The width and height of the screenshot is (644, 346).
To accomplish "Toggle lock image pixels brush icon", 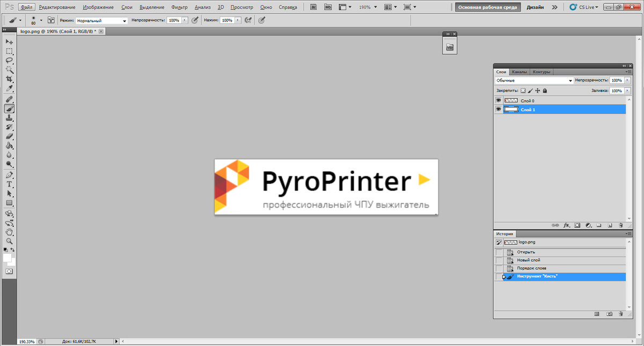I will point(530,91).
